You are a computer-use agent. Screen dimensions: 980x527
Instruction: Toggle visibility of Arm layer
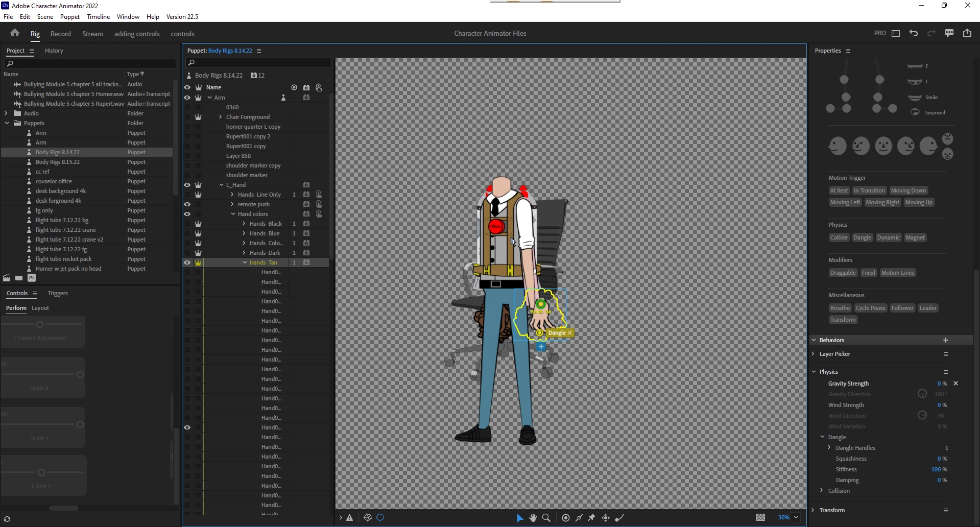[x=187, y=98]
